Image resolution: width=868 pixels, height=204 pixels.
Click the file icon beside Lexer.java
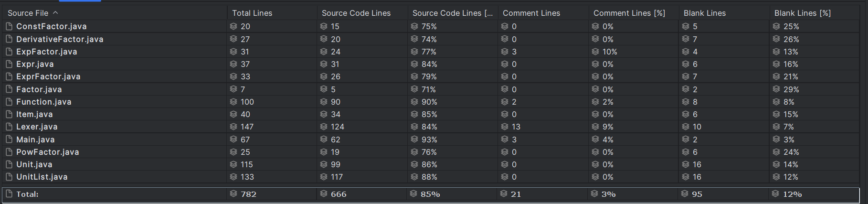tap(9, 127)
